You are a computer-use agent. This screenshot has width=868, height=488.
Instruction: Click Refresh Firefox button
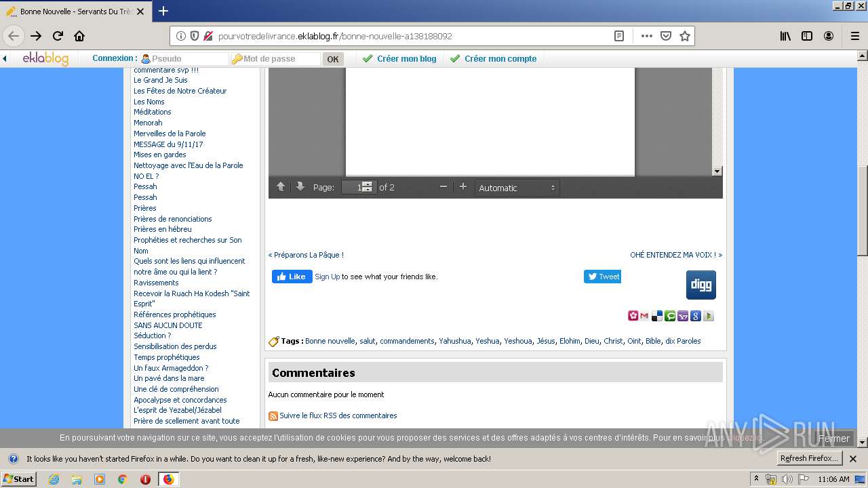pos(809,458)
